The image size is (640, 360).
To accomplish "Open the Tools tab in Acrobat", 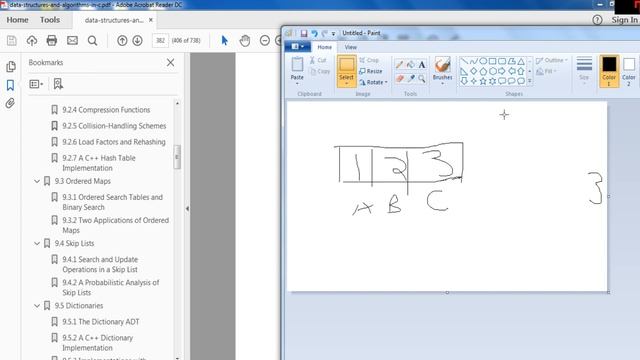I will pyautogui.click(x=50, y=20).
